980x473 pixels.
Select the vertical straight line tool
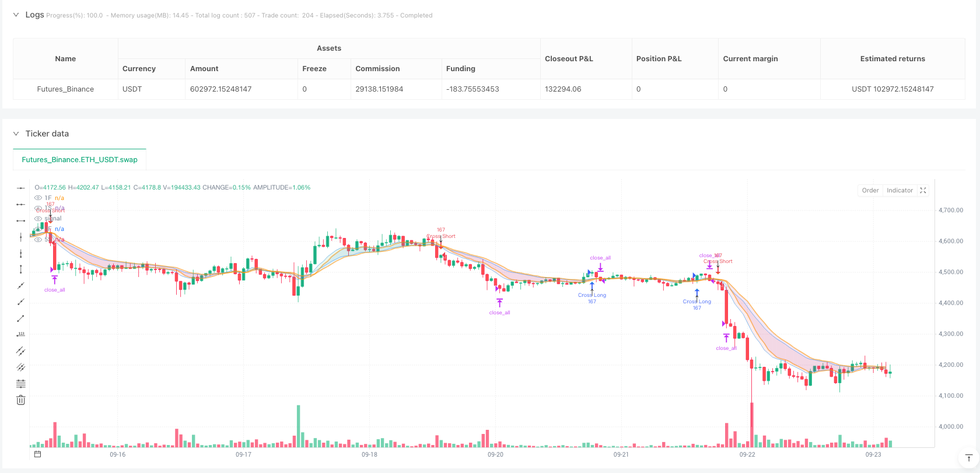pos(21,237)
